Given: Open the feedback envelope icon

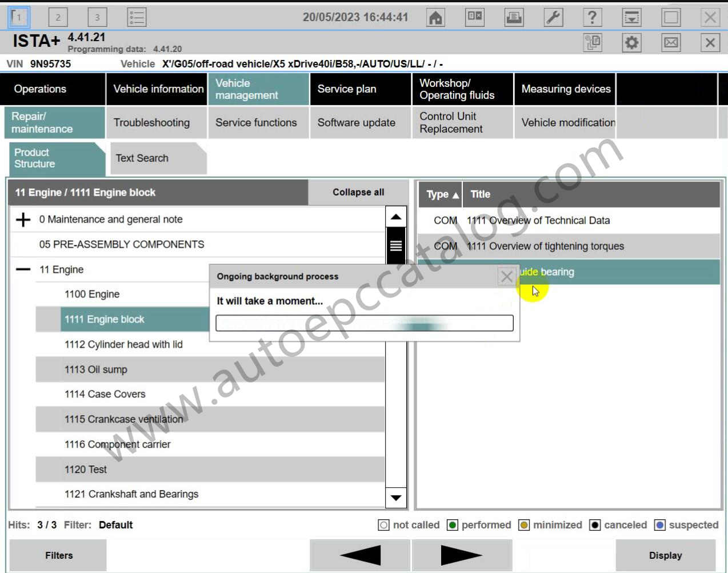Looking at the screenshot, I should [671, 42].
